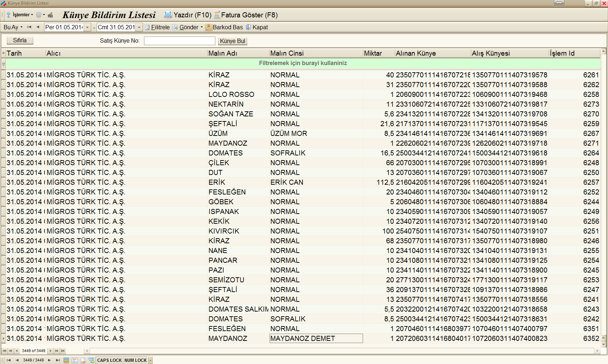The width and height of the screenshot is (608, 364).
Task: Click Barkod Bas button
Action: point(224,27)
